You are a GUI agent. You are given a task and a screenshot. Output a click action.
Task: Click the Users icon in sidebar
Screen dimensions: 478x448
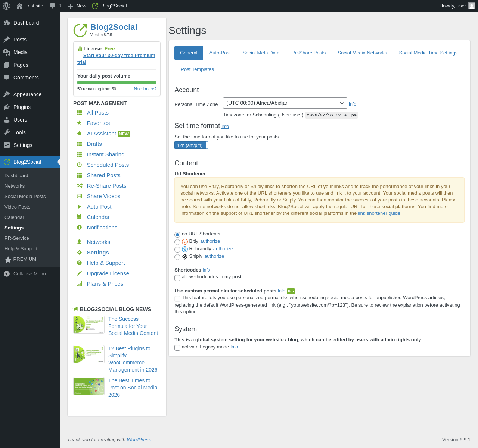click(x=7, y=120)
